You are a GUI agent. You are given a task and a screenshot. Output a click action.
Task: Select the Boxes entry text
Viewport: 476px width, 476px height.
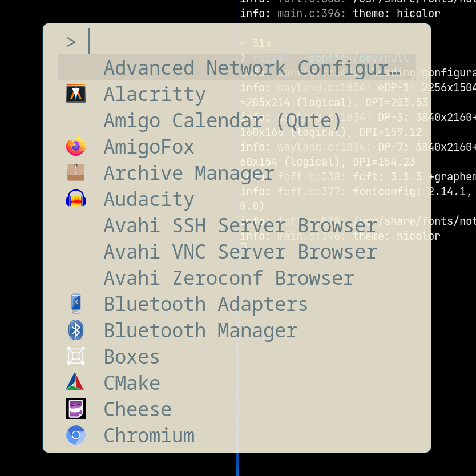131,356
